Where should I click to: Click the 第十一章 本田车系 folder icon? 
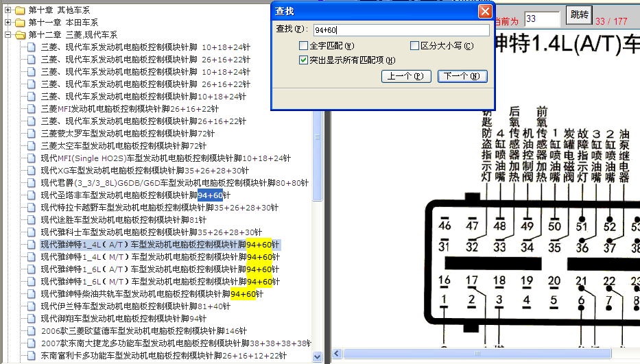20,23
